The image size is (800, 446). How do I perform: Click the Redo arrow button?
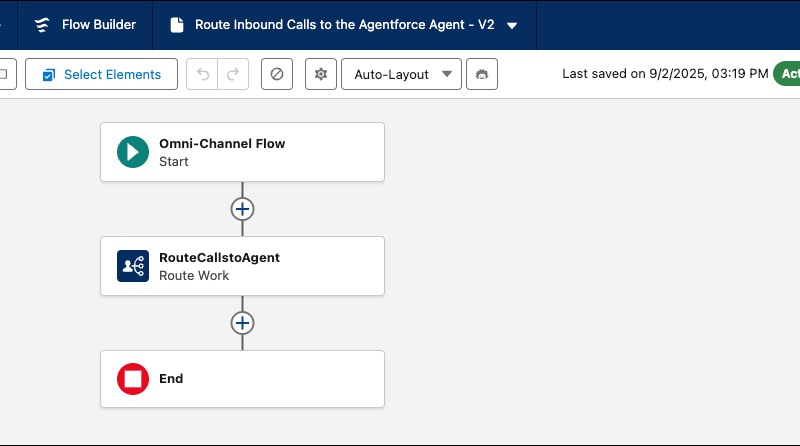233,75
